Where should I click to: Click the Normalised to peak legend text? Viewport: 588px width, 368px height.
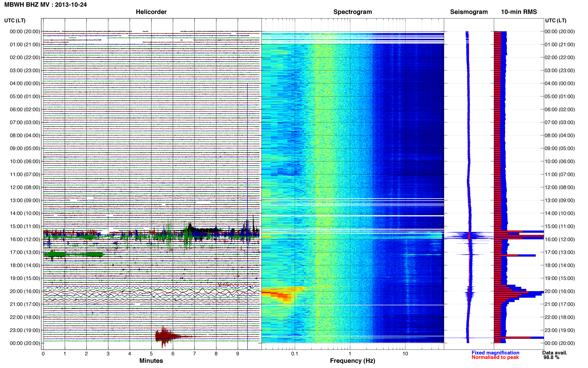coord(495,357)
